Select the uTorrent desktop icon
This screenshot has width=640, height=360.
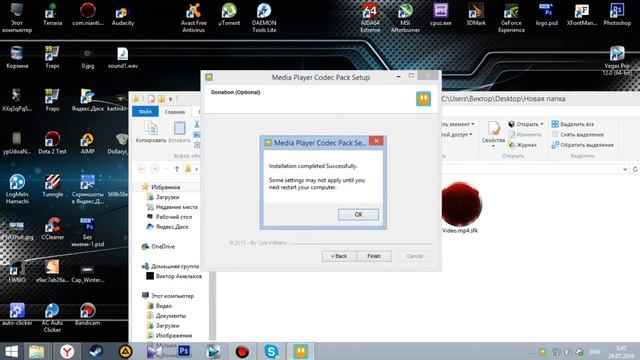point(229,15)
